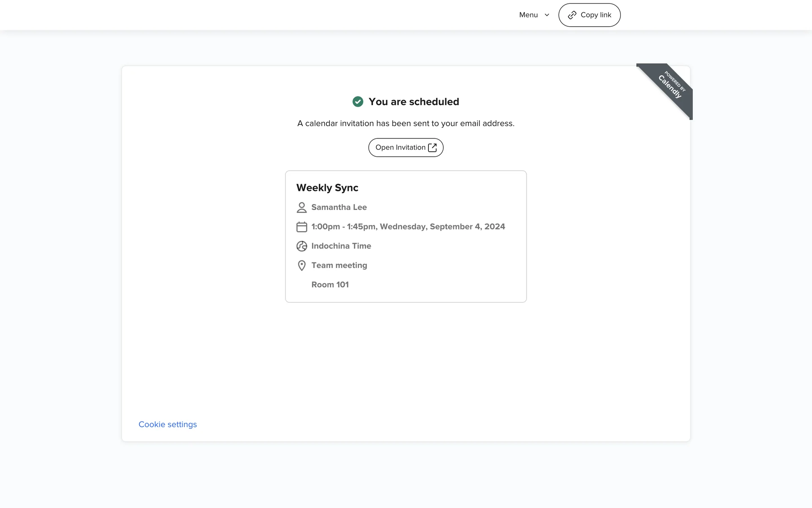Click the calendar icon beside meeting time
The image size is (812, 508).
(x=302, y=227)
